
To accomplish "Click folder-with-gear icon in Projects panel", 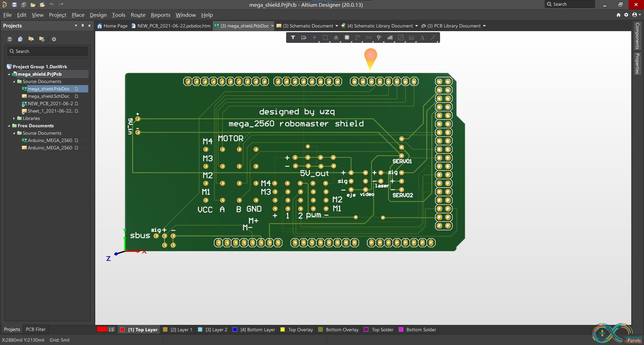I will [42, 39].
